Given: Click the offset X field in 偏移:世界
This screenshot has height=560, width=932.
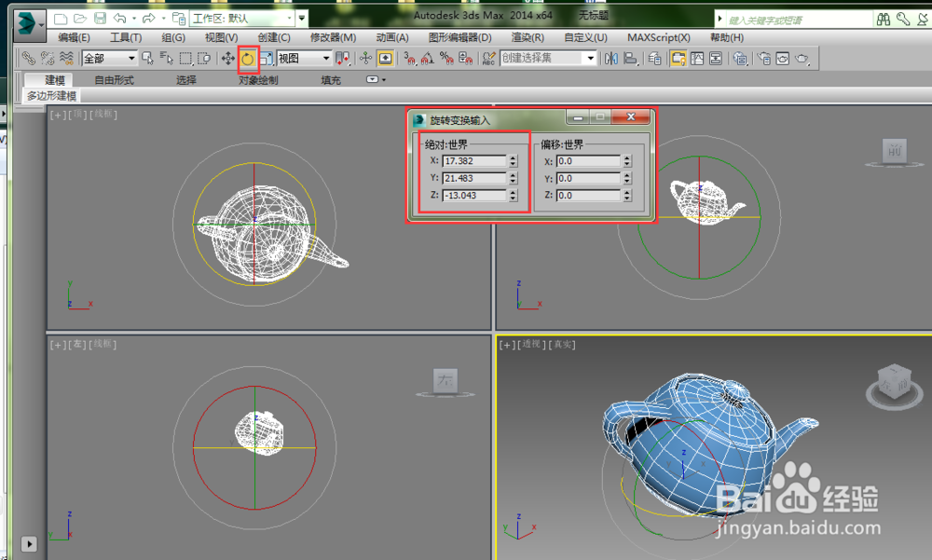Looking at the screenshot, I should click(588, 161).
